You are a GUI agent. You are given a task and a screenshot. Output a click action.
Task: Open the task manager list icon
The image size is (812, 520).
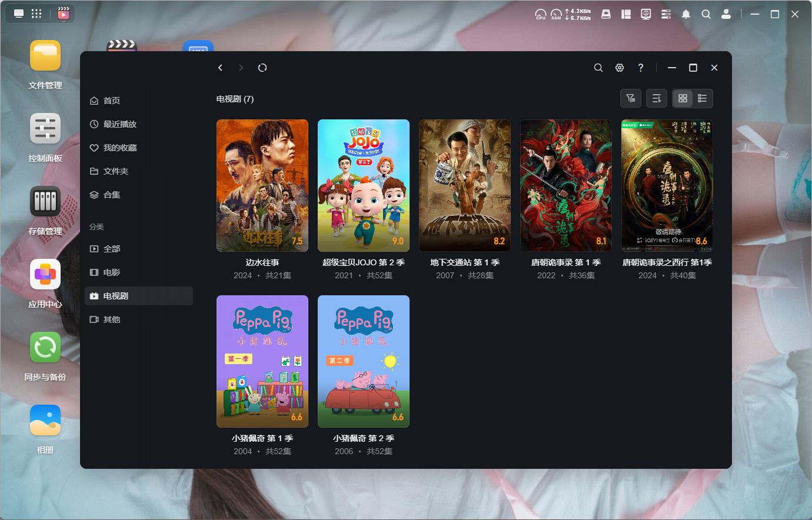tap(666, 14)
